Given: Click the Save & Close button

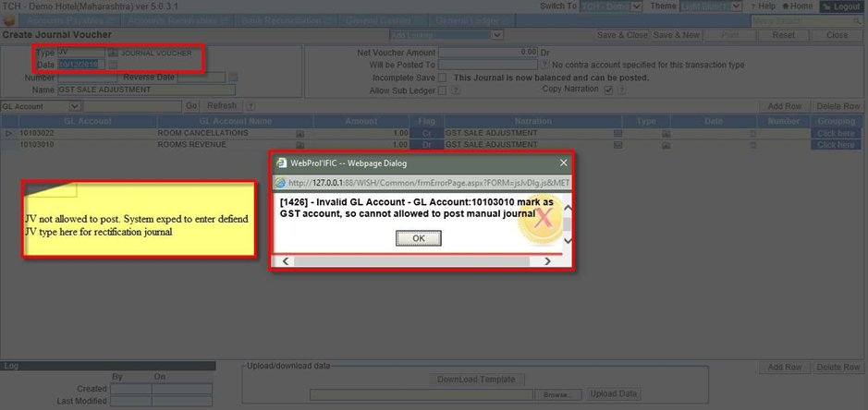Looking at the screenshot, I should point(622,35).
